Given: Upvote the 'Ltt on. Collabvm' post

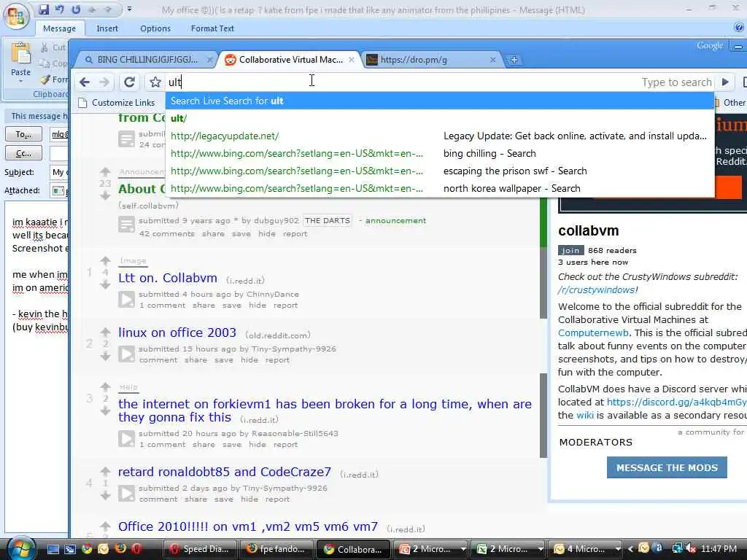Looking at the screenshot, I should tap(105, 260).
